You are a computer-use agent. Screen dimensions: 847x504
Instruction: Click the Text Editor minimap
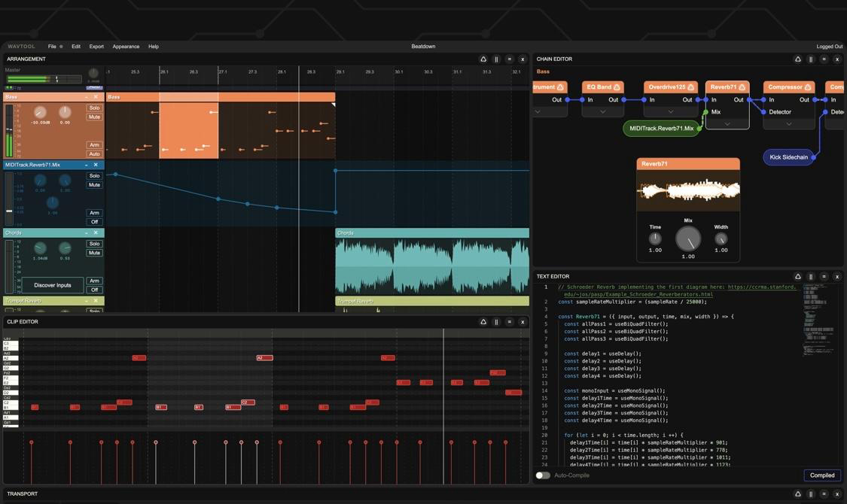(818, 321)
